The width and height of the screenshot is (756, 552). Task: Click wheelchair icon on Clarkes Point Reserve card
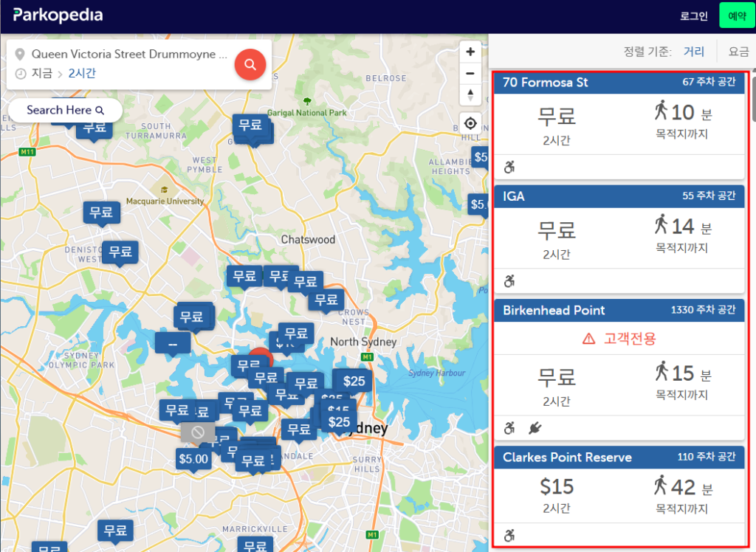coord(509,535)
